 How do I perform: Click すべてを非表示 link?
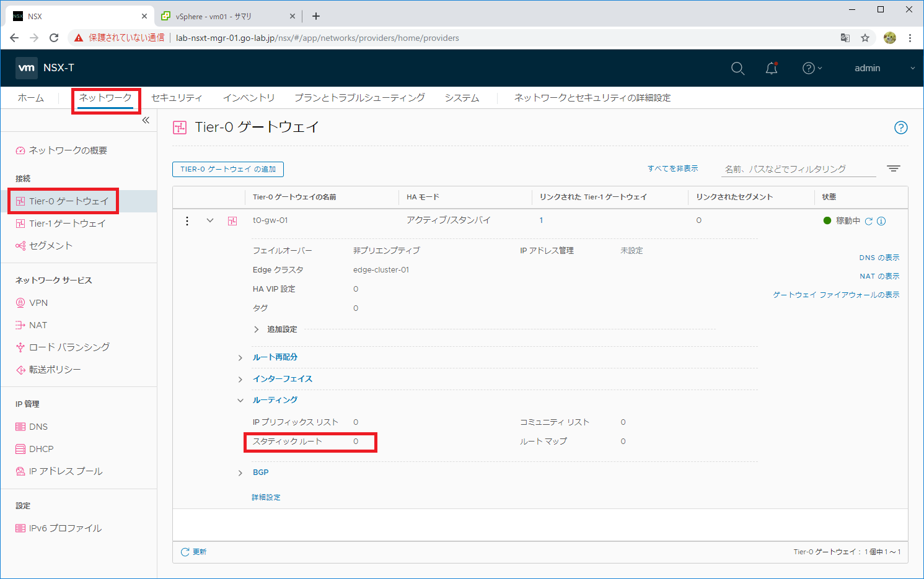(x=672, y=168)
